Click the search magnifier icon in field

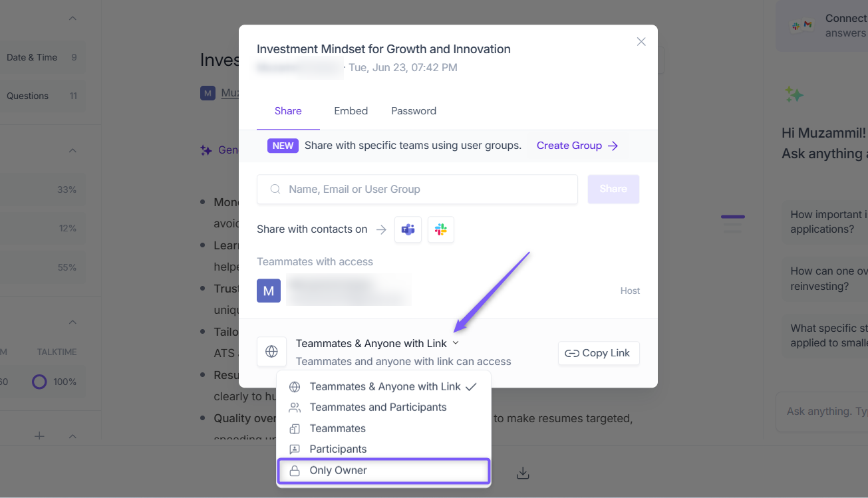[x=275, y=189]
